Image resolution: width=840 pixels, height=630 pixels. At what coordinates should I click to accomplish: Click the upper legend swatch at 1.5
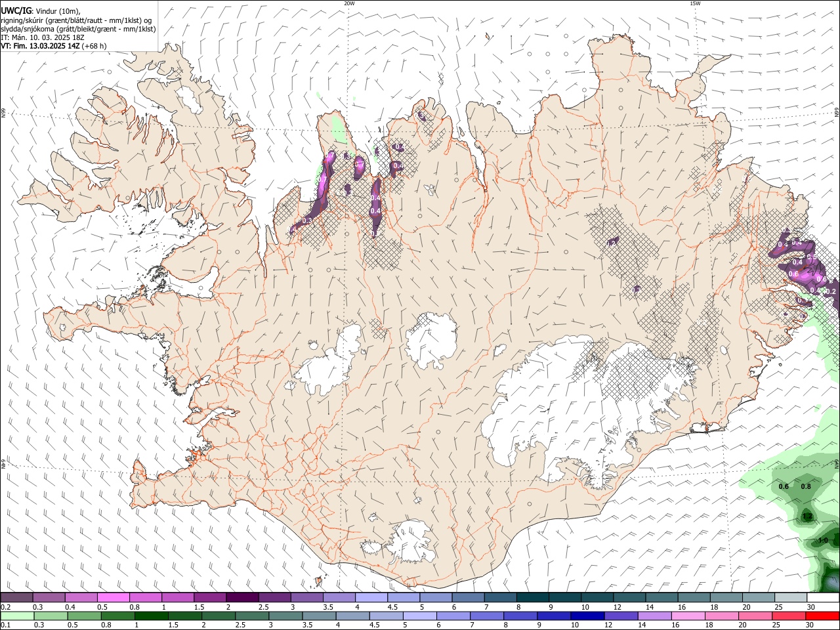point(209,597)
